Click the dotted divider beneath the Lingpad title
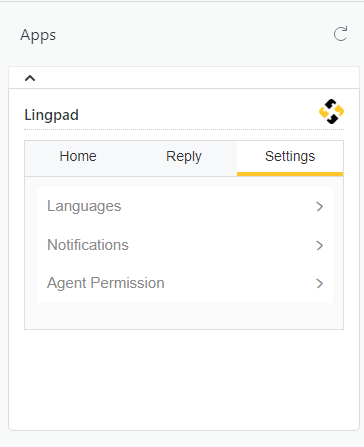Viewport: 364px width, 447px height. coord(184,129)
